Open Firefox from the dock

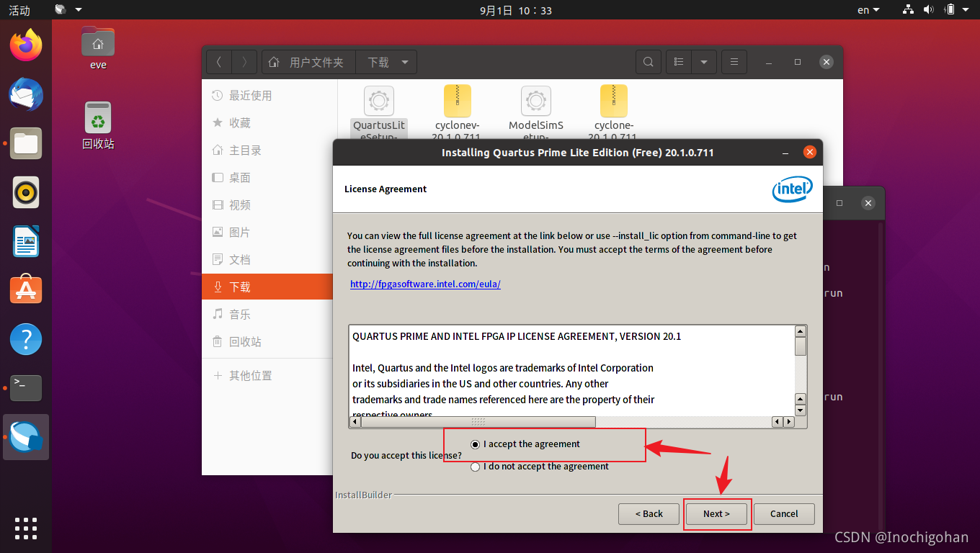(x=26, y=45)
